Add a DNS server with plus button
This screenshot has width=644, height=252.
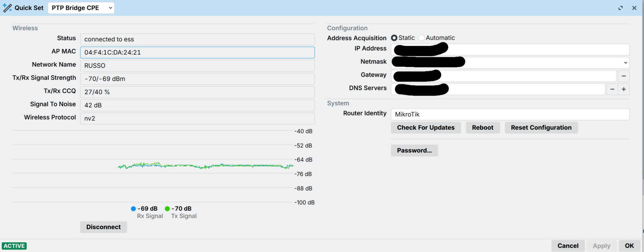pos(624,89)
